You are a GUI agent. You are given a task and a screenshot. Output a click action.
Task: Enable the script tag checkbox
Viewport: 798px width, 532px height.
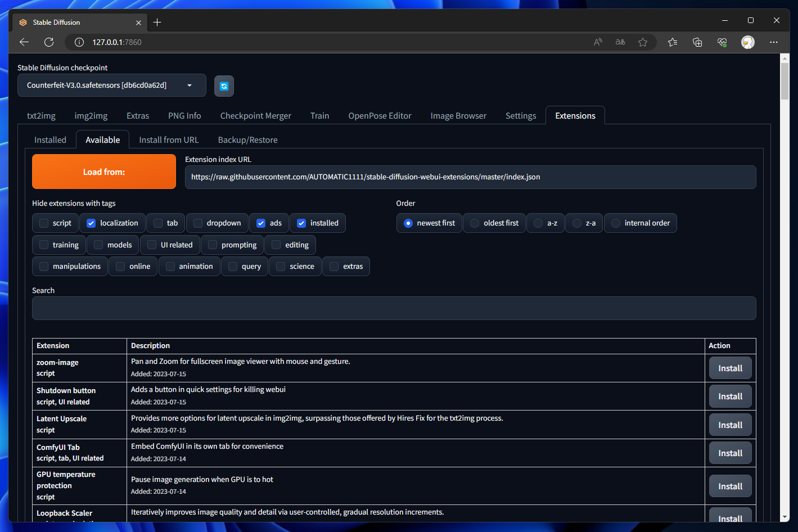pyautogui.click(x=44, y=223)
